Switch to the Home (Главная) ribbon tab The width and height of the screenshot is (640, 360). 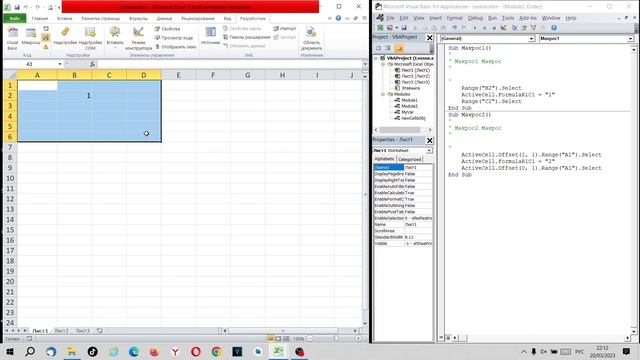coord(40,18)
